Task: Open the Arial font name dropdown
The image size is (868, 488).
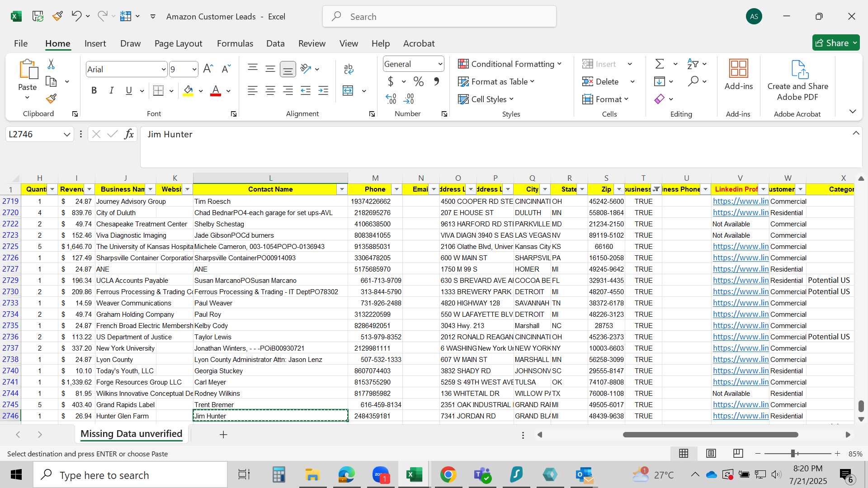Action: pyautogui.click(x=163, y=70)
